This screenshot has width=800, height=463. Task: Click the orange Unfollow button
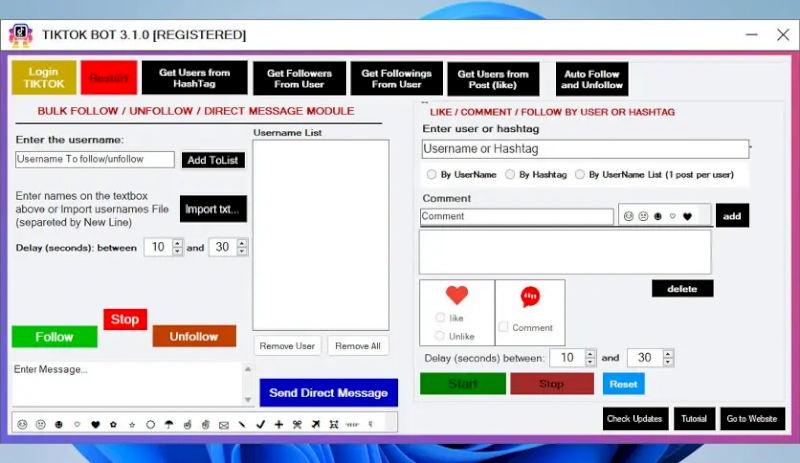(194, 336)
